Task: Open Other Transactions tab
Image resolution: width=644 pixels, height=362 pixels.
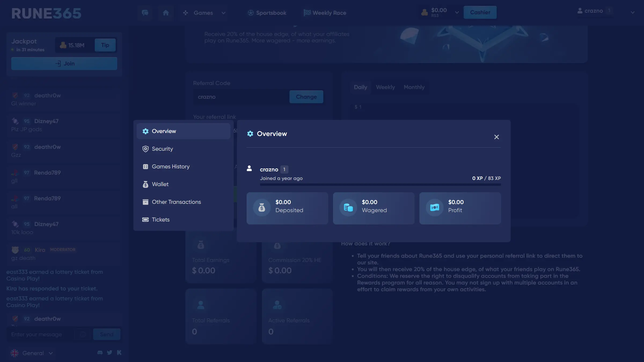Action: click(x=183, y=202)
